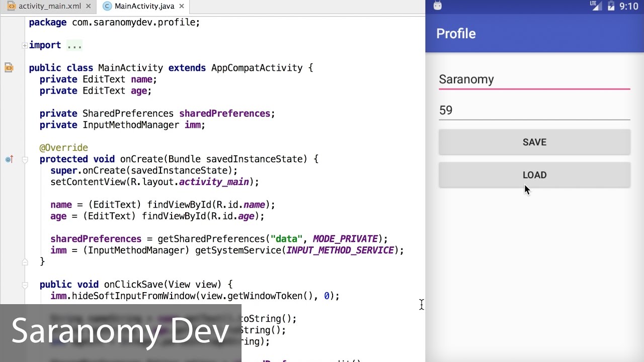Close the activity_main.xml tab
Image resolution: width=644 pixels, height=362 pixels.
tap(89, 7)
